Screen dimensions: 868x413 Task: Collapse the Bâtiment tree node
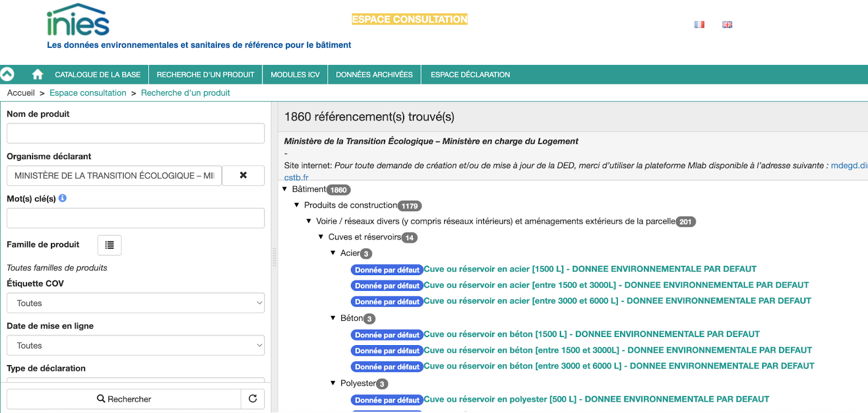click(285, 189)
